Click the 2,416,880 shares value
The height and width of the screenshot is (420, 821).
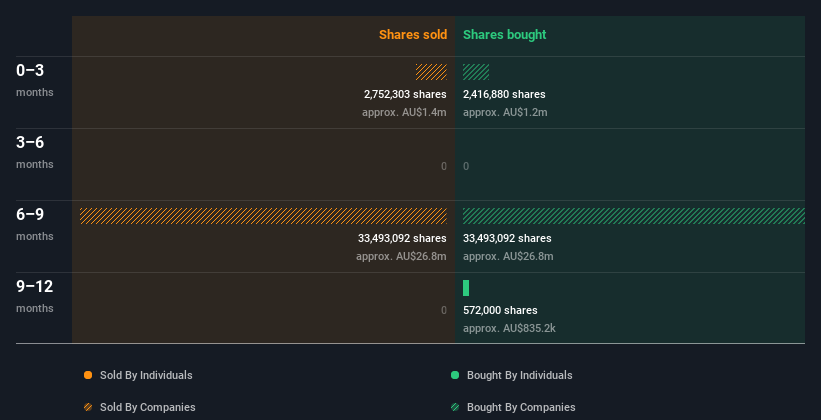coord(504,94)
